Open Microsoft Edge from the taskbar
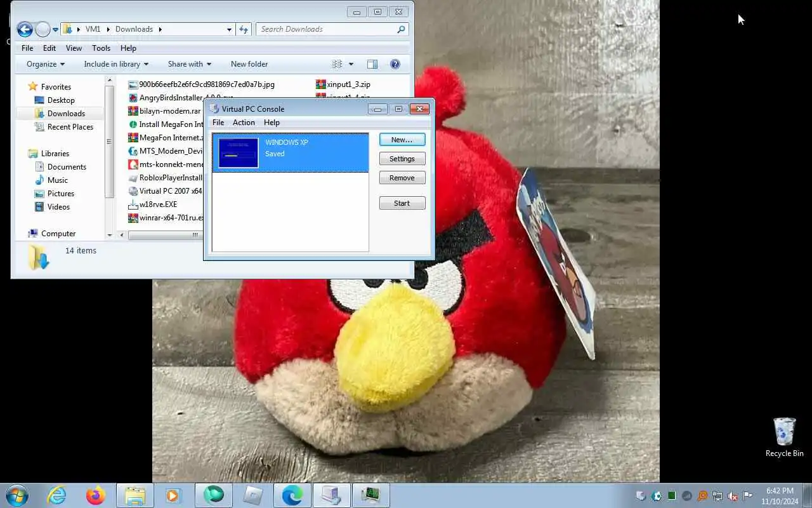This screenshot has width=812, height=508. [x=292, y=495]
